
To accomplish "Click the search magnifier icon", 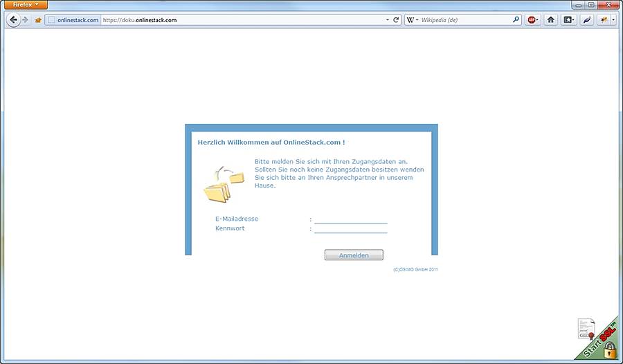I will [x=516, y=19].
